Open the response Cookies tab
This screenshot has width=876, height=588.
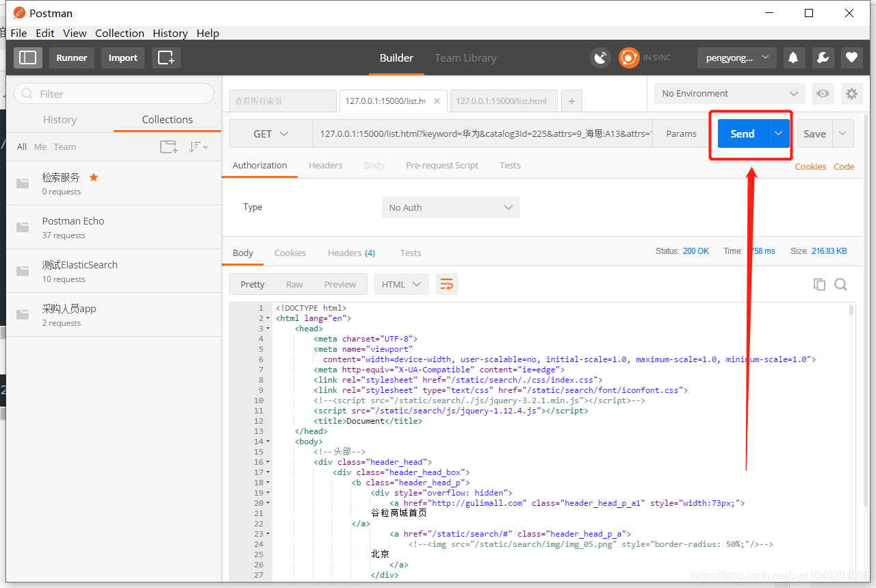pos(290,253)
